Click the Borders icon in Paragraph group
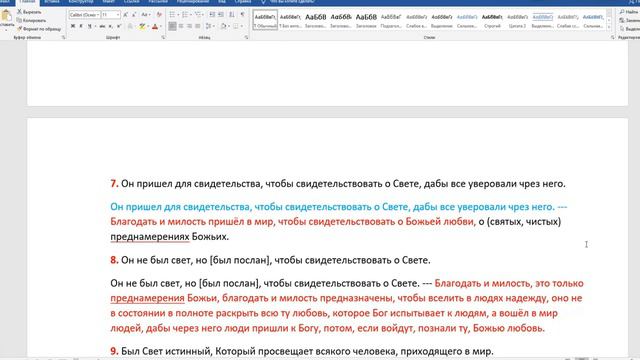 (x=236, y=26)
